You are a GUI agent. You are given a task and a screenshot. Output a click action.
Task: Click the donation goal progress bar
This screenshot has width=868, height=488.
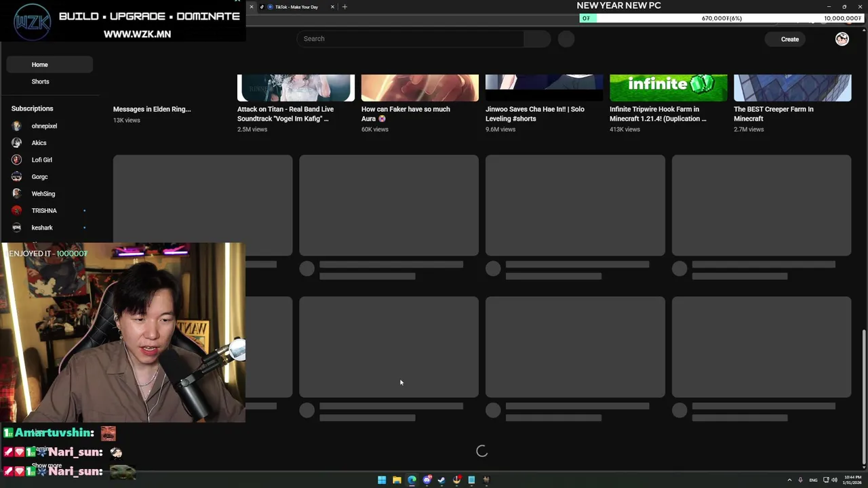coord(722,18)
